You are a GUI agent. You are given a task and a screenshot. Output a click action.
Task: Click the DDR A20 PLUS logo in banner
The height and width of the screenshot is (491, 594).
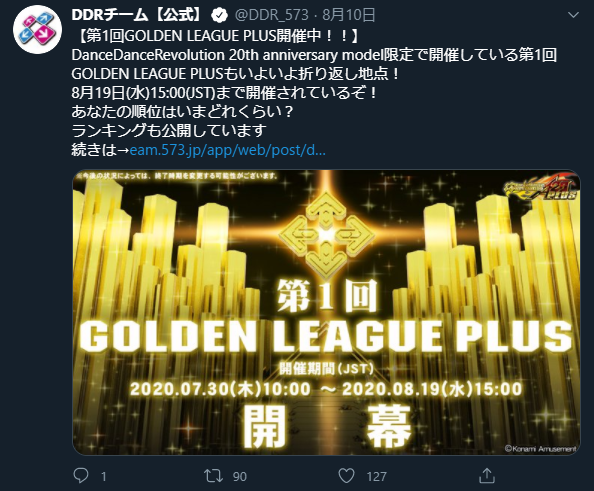tap(541, 188)
